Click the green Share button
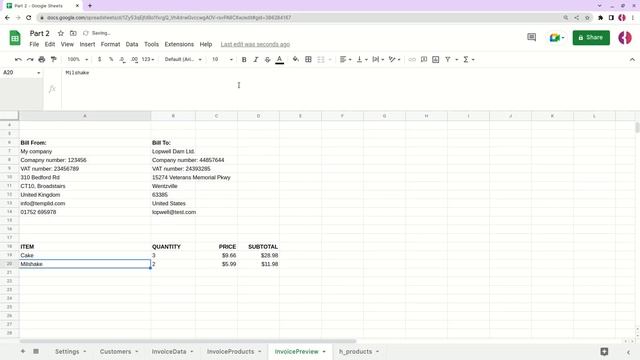 point(591,38)
